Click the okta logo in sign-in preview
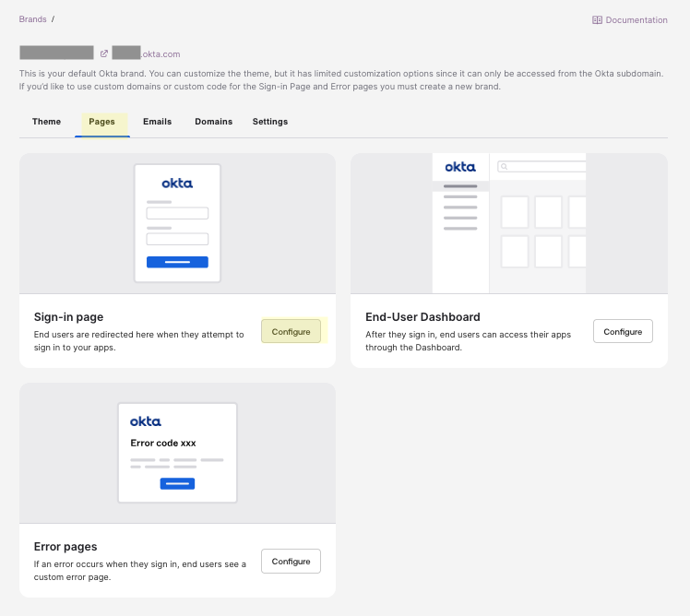The width and height of the screenshot is (690, 616). tap(177, 183)
